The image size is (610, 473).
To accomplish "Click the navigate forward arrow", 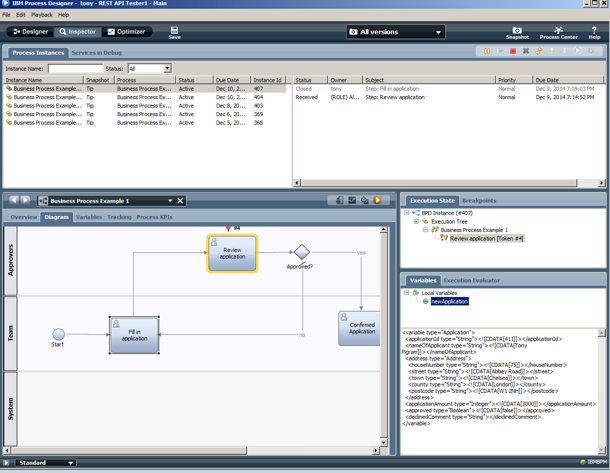I will (x=26, y=200).
